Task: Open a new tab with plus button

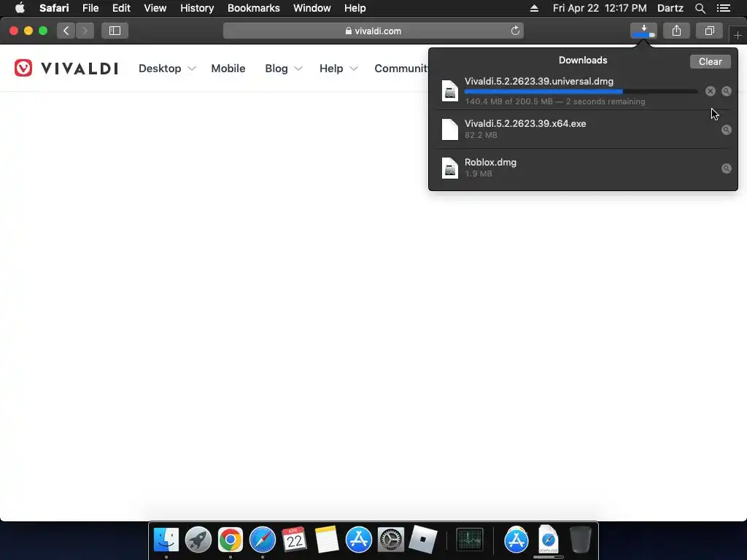Action: (738, 36)
